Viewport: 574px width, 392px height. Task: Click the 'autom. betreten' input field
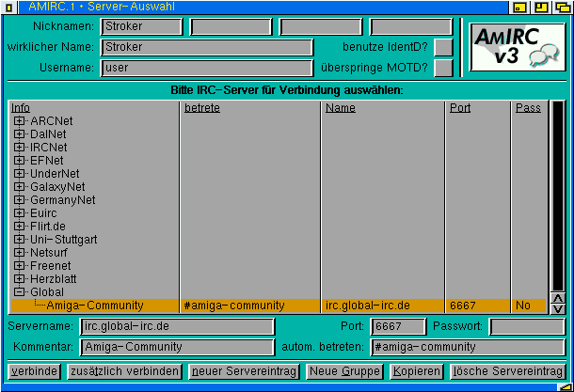(x=468, y=347)
